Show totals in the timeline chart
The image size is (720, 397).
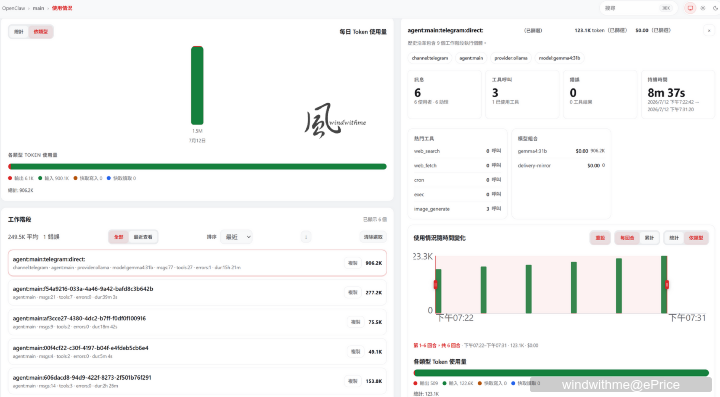(674, 238)
